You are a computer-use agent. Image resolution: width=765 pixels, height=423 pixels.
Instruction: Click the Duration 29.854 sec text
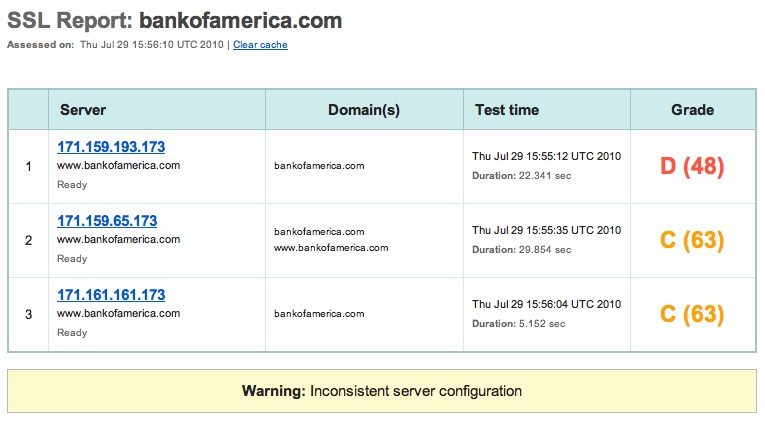(x=519, y=250)
